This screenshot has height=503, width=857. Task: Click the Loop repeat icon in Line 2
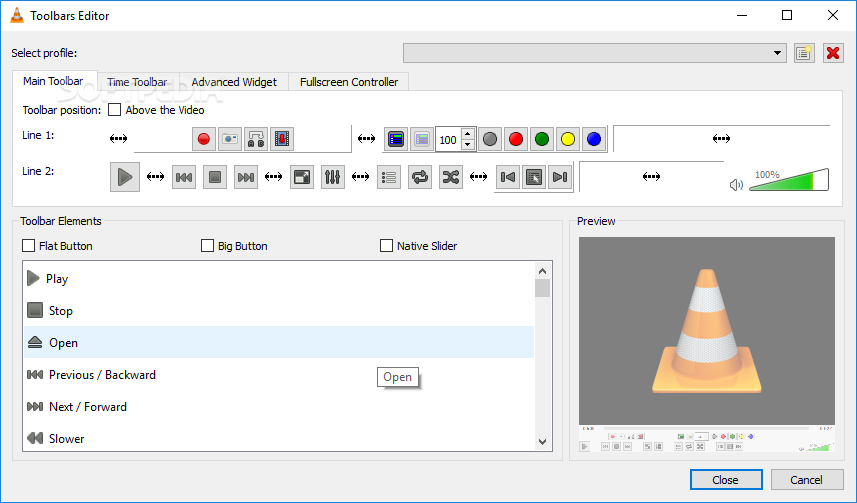[420, 177]
